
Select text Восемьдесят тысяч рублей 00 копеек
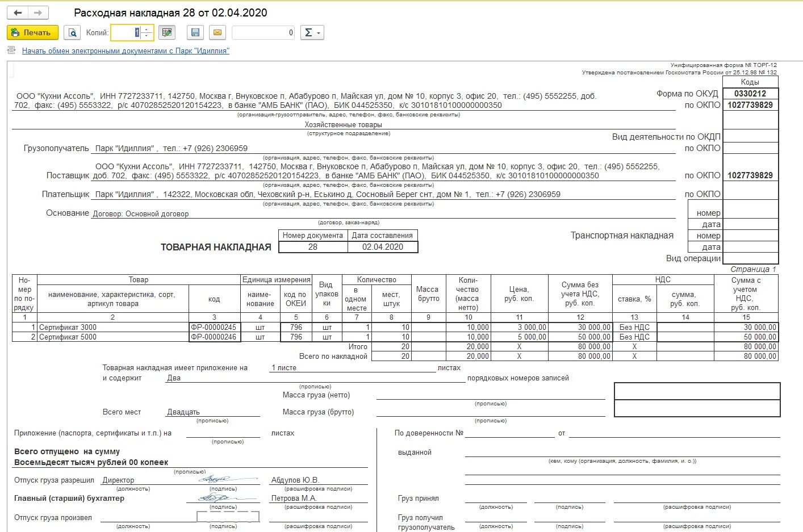(91, 462)
